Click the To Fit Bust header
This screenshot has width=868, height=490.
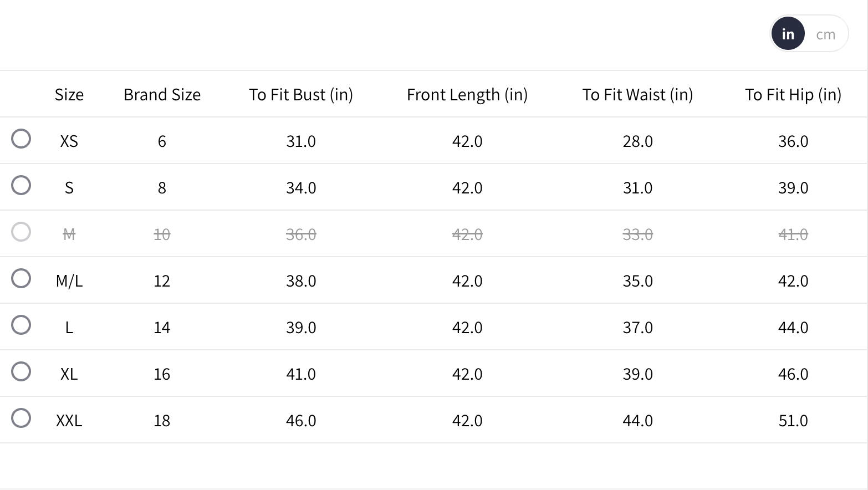301,95
